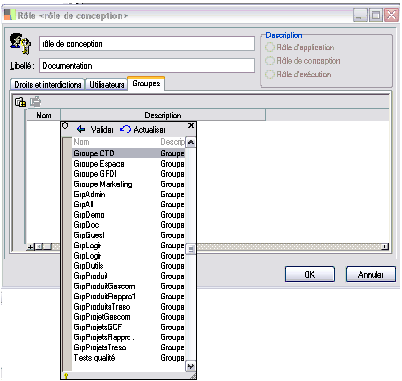The image size is (402, 381).
Task: Select the GrpGuest row
Action: click(129, 235)
